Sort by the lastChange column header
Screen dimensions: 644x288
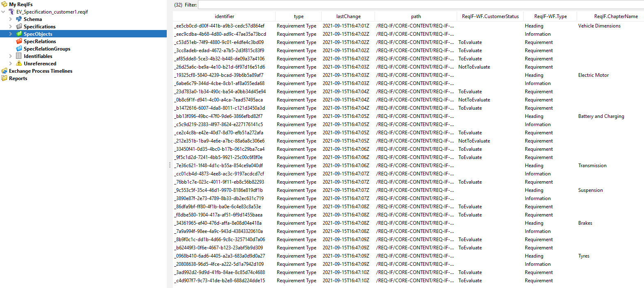click(348, 16)
